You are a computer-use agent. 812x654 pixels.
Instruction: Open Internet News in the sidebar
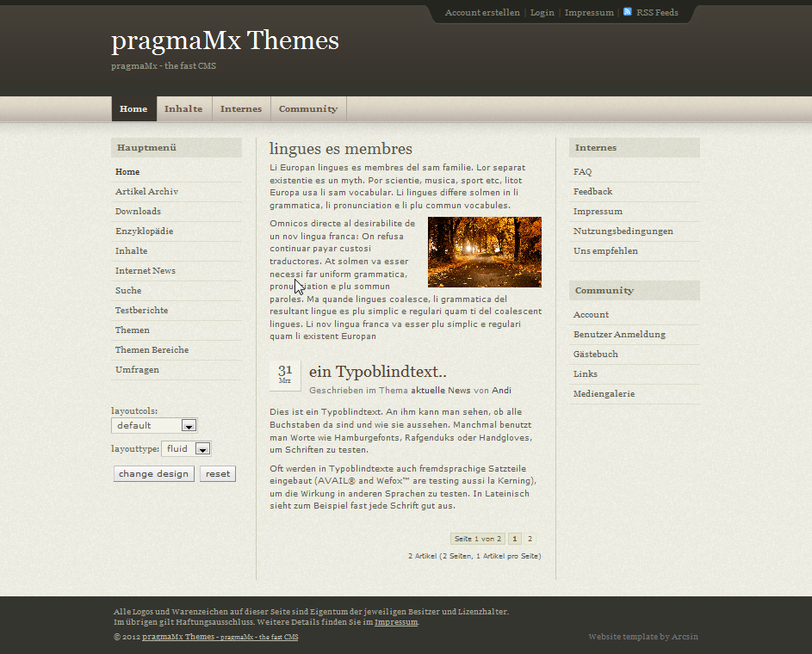(146, 270)
